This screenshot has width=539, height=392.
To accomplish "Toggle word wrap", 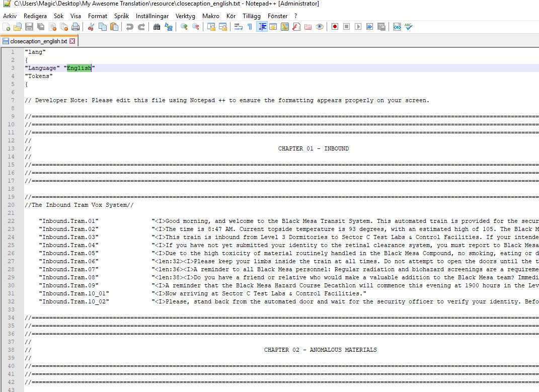I will pyautogui.click(x=238, y=27).
